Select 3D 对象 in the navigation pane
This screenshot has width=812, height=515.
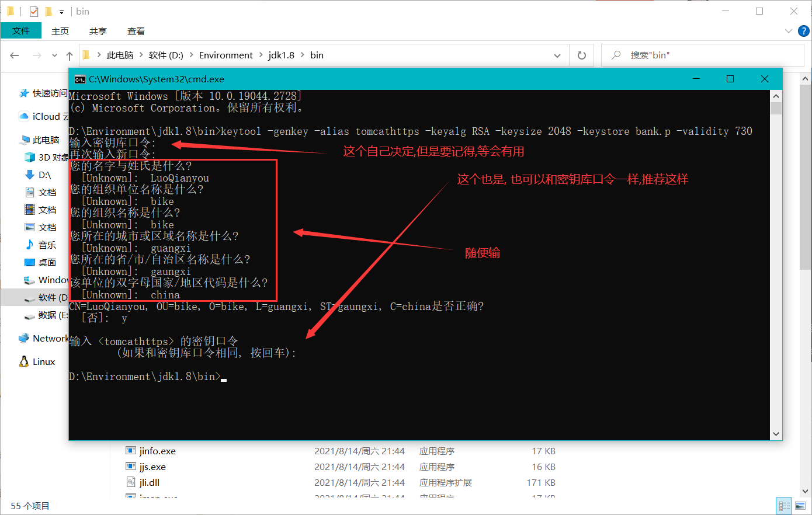click(47, 158)
